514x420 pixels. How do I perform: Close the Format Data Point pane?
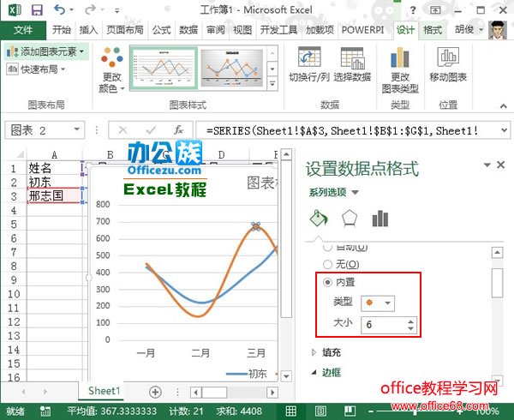(x=500, y=165)
